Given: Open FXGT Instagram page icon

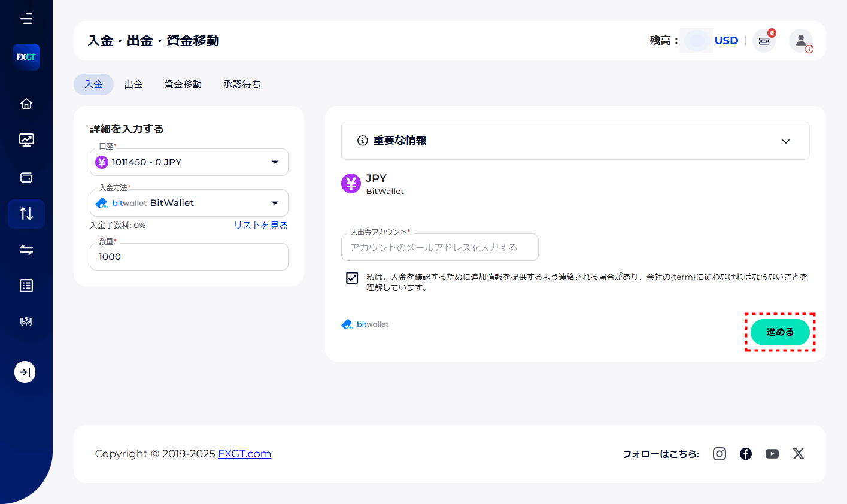Looking at the screenshot, I should (720, 454).
